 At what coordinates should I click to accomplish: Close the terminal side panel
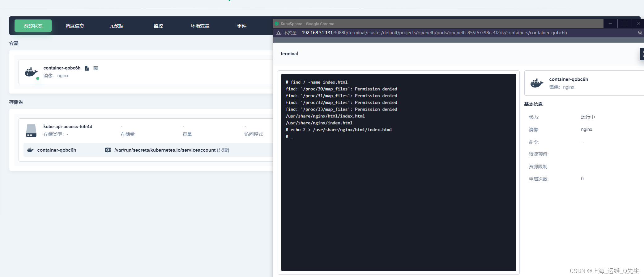[x=642, y=54]
